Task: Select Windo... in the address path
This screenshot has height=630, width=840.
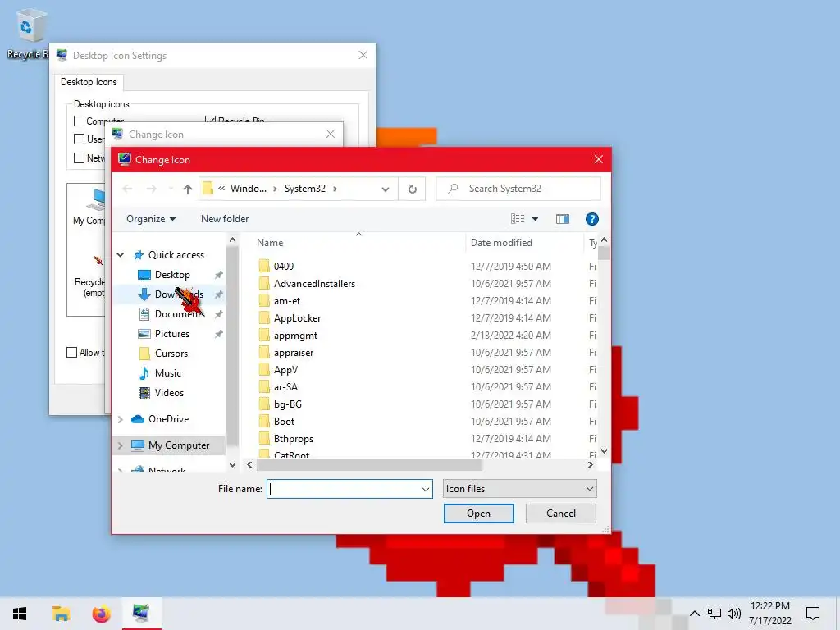Action: (x=248, y=189)
